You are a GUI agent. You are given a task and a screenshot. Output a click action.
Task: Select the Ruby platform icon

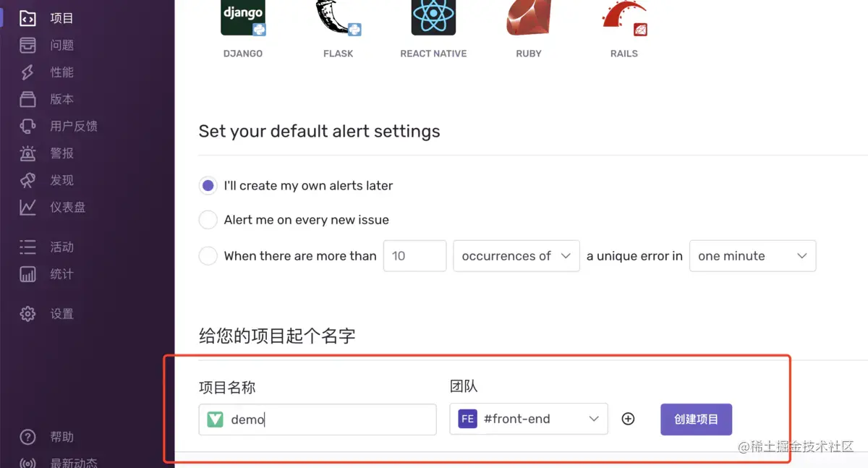[x=529, y=17]
